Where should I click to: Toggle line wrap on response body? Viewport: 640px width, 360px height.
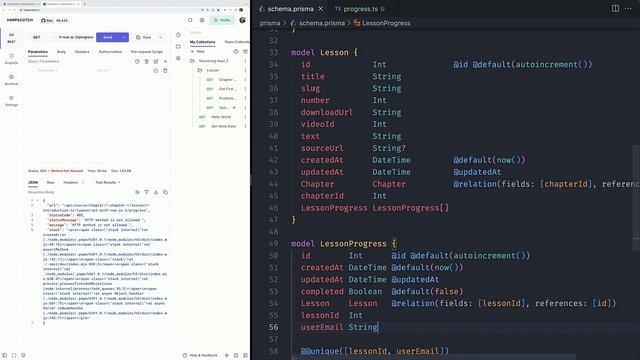[137, 192]
